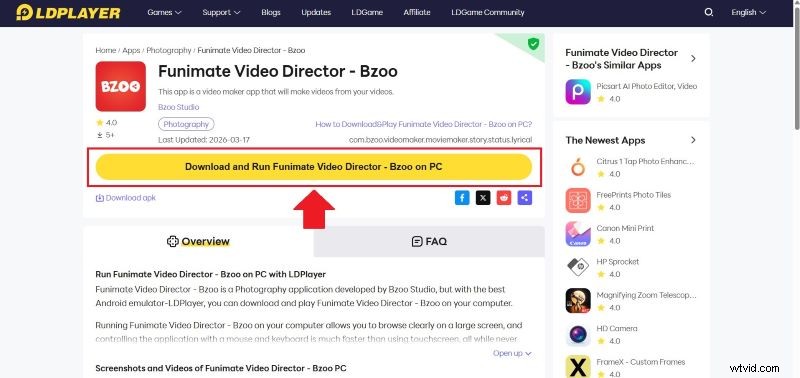Open the Bzoo Studio developer link
The image size is (800, 378).
[179, 107]
